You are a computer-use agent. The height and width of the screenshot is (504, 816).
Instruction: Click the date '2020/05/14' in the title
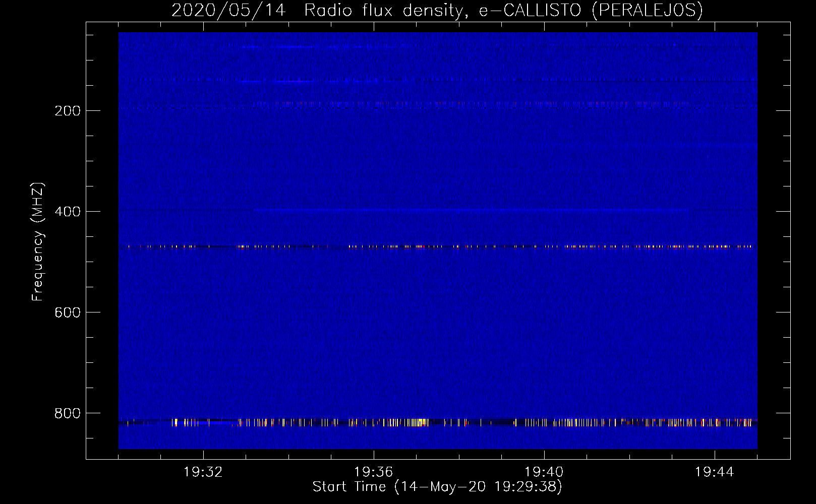click(x=228, y=10)
